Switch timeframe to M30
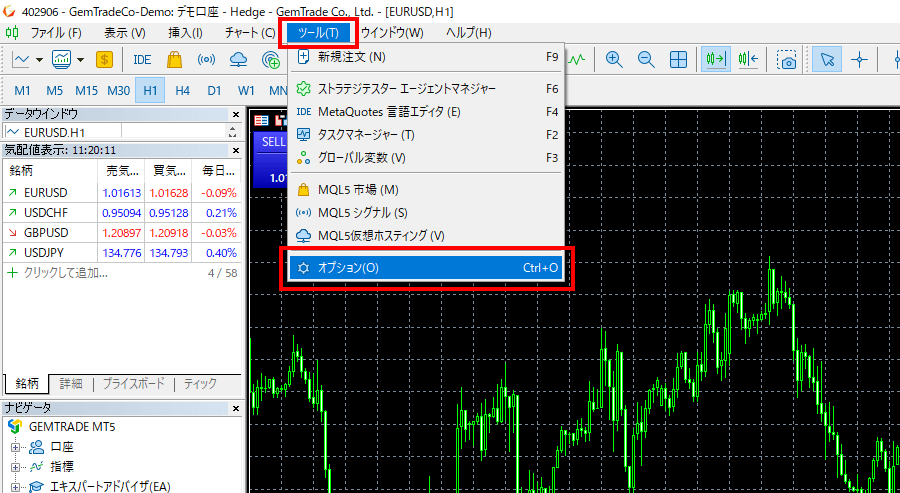This screenshot has height=493, width=900. [118, 91]
